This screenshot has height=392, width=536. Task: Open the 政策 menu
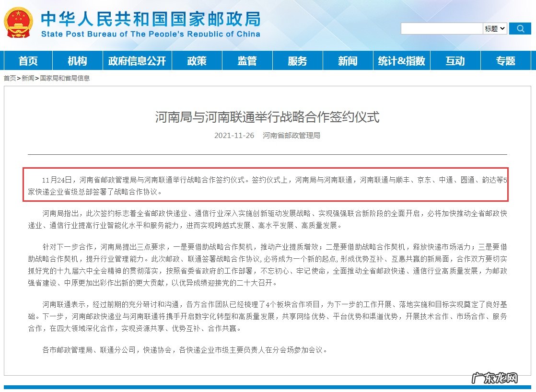coord(197,60)
